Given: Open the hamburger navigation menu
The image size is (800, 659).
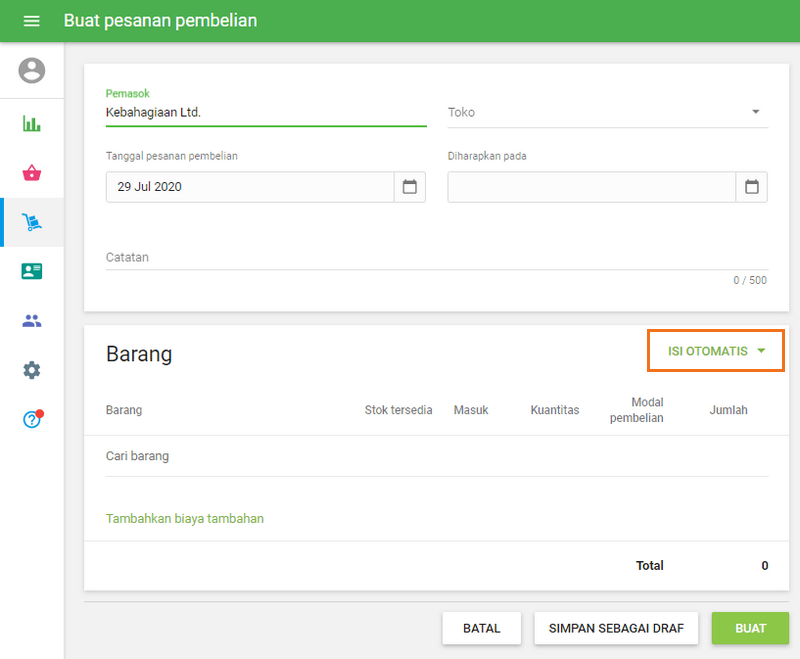Looking at the screenshot, I should click(x=32, y=21).
